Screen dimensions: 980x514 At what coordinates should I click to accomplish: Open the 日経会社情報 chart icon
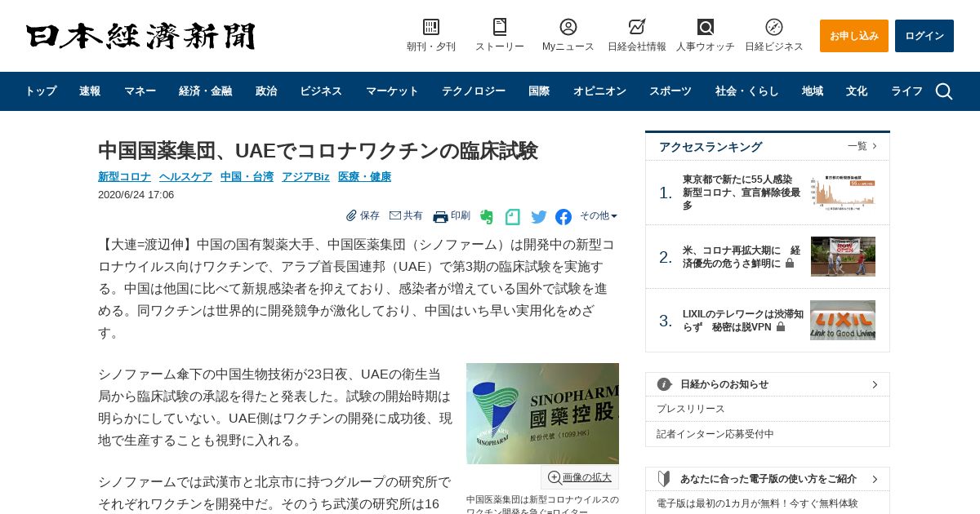[637, 27]
